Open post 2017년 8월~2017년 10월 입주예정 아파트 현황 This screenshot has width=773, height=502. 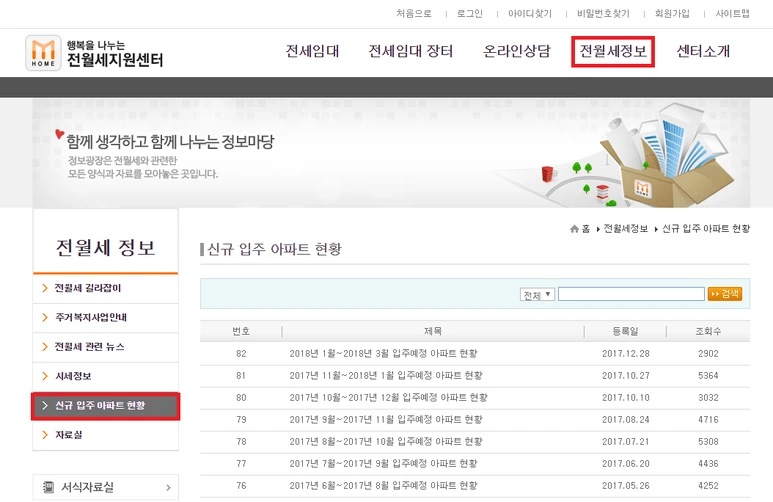tap(386, 442)
